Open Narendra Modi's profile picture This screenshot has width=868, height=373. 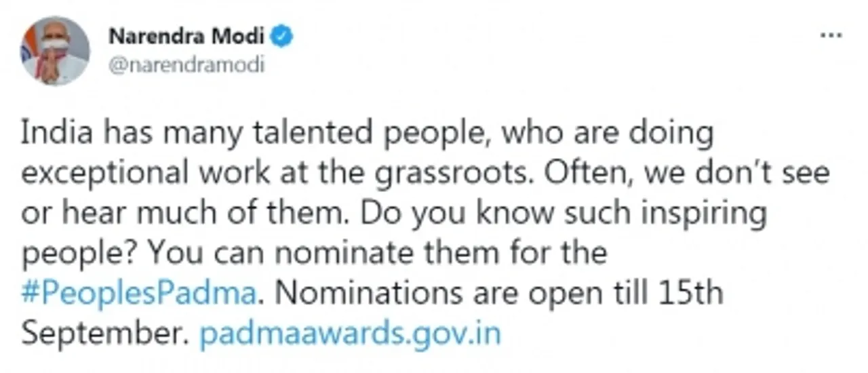pyautogui.click(x=55, y=51)
